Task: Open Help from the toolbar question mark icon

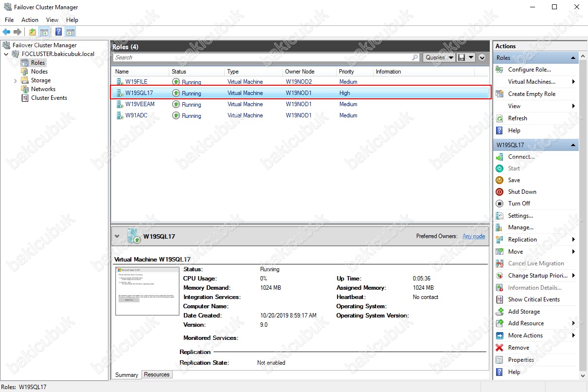Action: click(58, 32)
